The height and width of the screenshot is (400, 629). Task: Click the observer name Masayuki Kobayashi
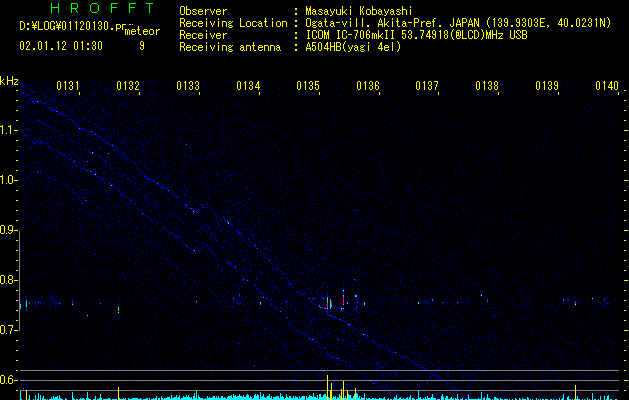(x=359, y=11)
